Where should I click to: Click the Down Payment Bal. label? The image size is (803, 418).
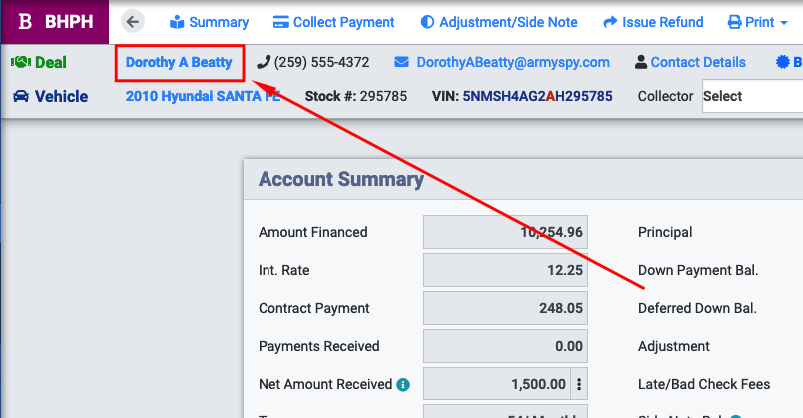click(x=698, y=270)
